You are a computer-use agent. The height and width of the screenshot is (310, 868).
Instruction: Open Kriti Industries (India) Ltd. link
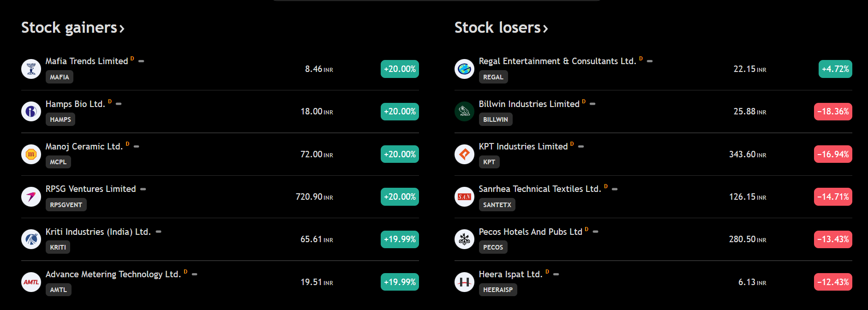(x=98, y=232)
